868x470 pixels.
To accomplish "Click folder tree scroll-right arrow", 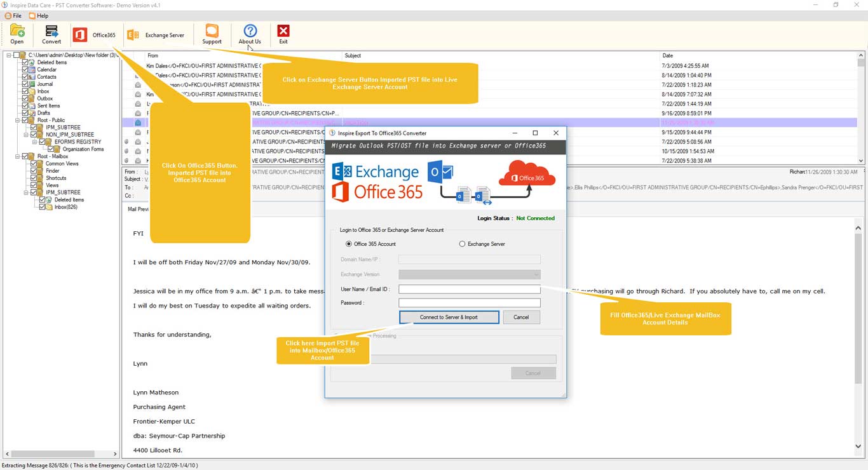I will [x=115, y=454].
